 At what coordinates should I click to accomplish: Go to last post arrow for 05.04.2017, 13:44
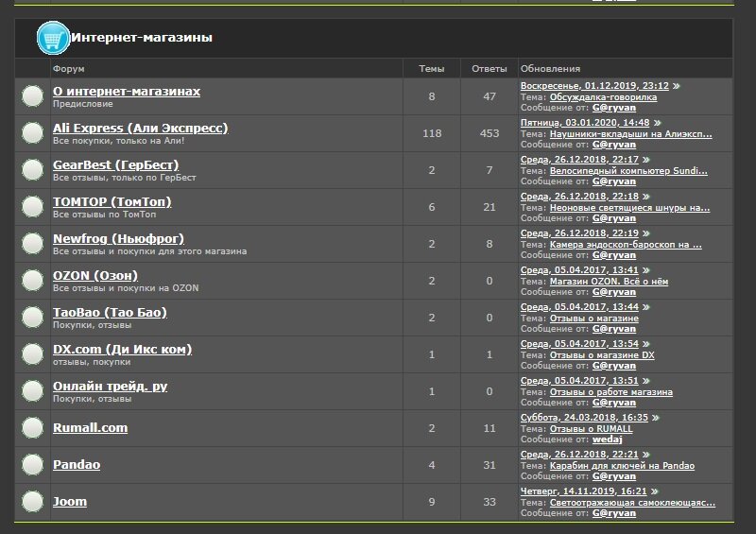pos(646,307)
